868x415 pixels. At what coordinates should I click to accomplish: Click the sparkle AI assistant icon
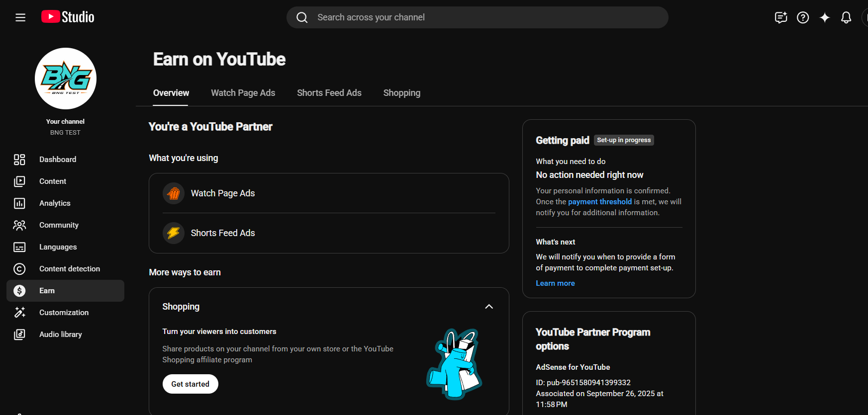pyautogui.click(x=825, y=17)
